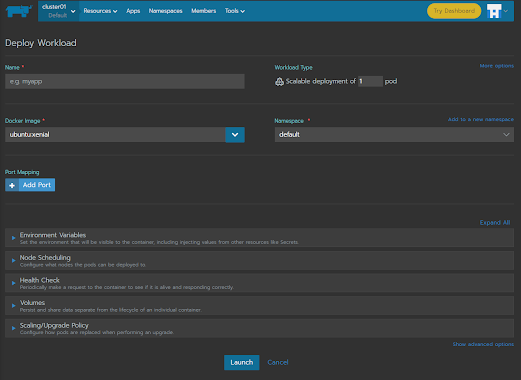Image resolution: width=521 pixels, height=380 pixels.
Task: Click the Workload Type label
Action: (x=294, y=67)
